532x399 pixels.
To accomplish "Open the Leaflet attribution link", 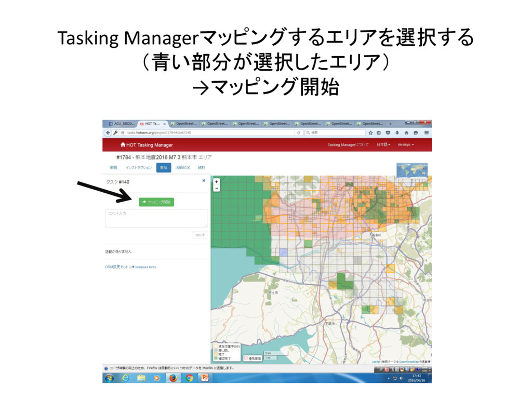I will pyautogui.click(x=376, y=362).
